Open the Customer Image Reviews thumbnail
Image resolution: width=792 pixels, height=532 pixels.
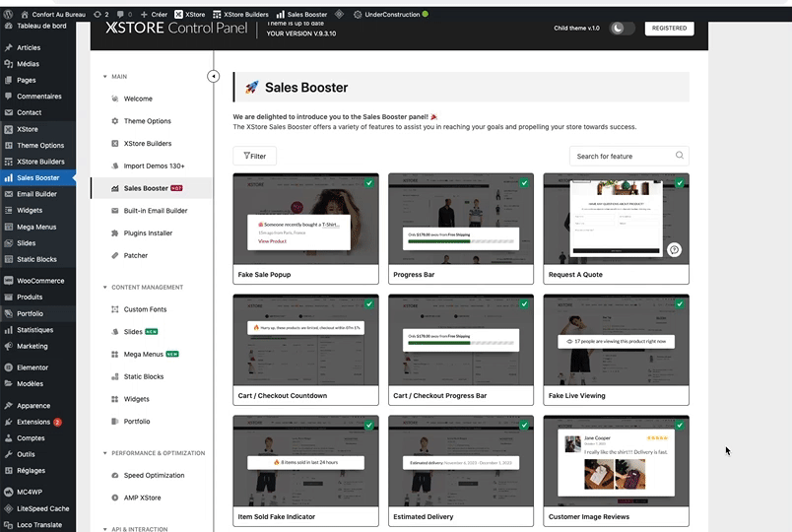click(617, 462)
